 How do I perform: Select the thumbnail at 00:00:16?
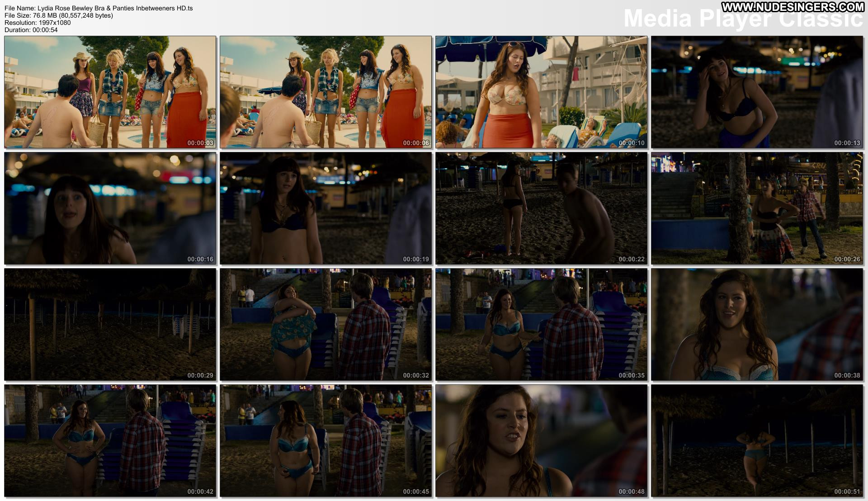click(110, 208)
